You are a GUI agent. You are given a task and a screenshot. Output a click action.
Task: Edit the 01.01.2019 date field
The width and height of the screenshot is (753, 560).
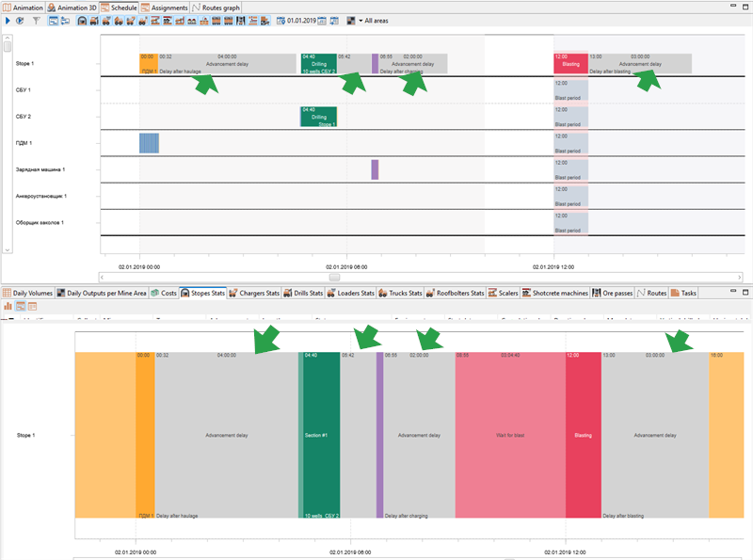pos(301,21)
